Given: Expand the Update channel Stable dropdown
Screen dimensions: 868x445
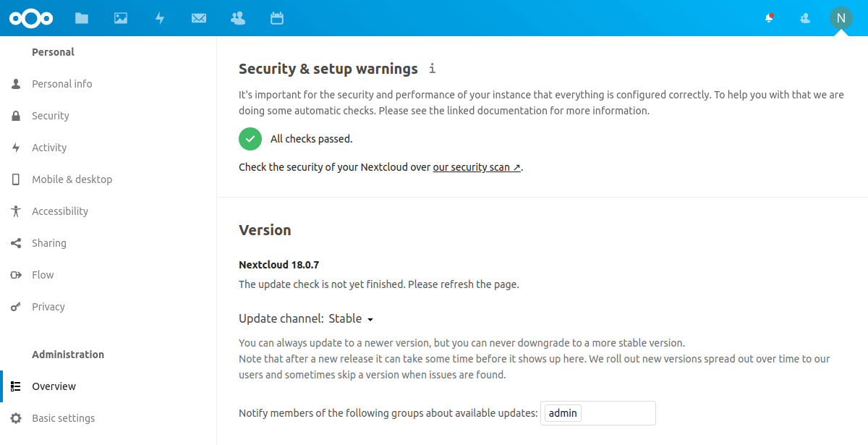Looking at the screenshot, I should pos(352,318).
